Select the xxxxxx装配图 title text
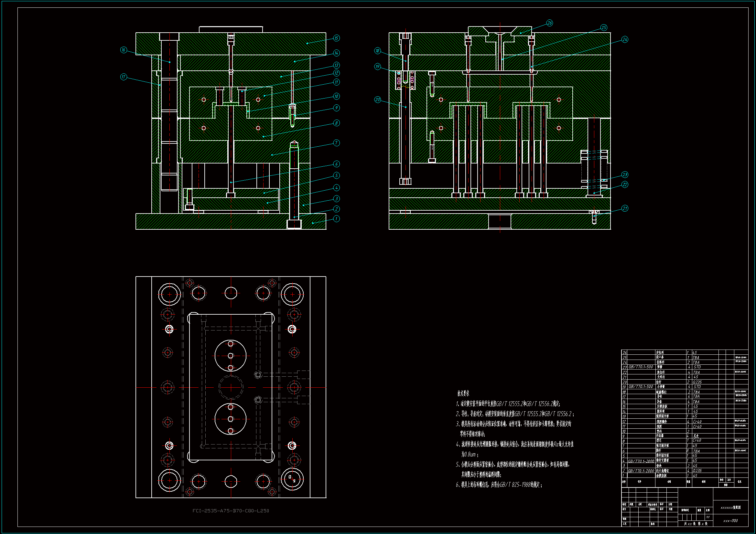Viewport: 756px width, 534px height. (x=730, y=508)
